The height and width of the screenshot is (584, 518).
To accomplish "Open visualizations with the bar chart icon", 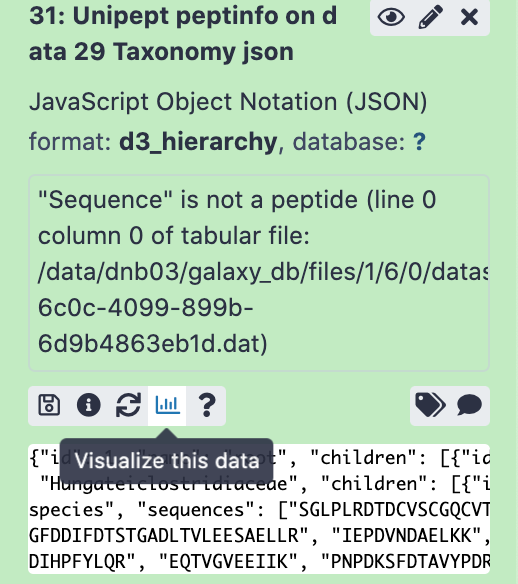I will [x=167, y=405].
